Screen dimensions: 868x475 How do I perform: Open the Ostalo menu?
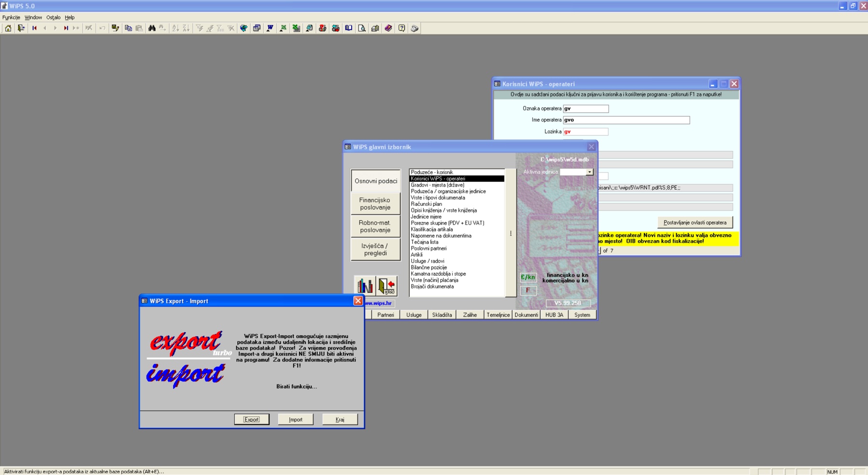[53, 17]
